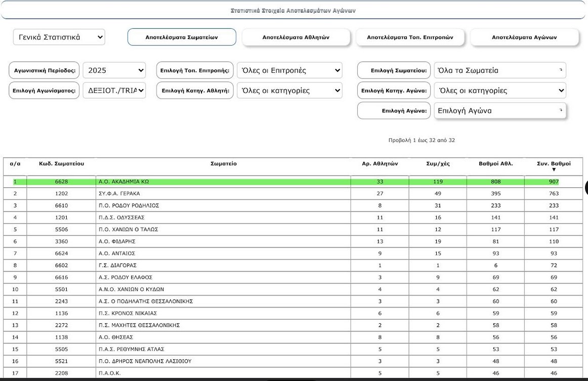Screen dimensions: 588x381
Task: Open athlete category Όλες οι κατηγορίες dropdown
Action: (x=289, y=91)
